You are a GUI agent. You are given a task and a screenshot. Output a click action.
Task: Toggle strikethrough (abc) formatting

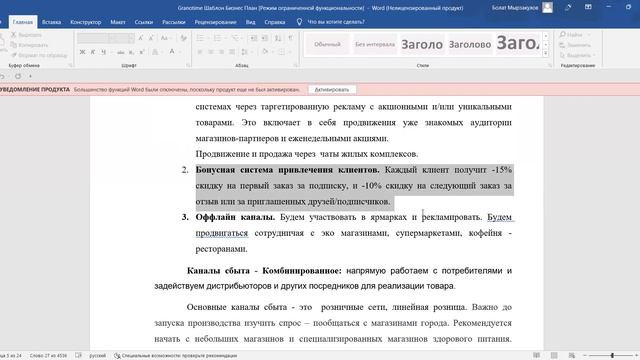tap(120, 52)
